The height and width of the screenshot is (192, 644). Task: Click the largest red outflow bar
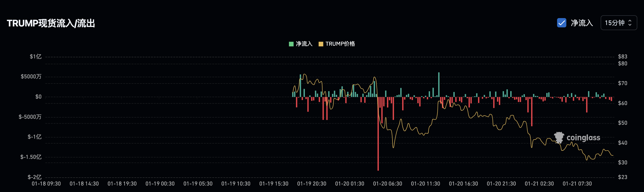coord(378,134)
